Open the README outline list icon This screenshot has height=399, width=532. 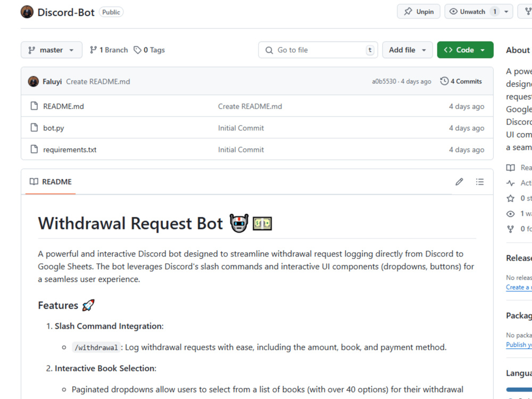coord(480,182)
